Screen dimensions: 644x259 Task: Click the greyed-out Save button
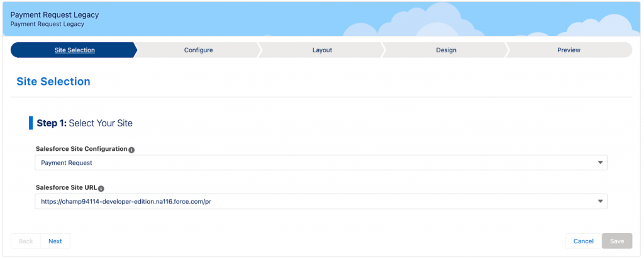point(617,241)
